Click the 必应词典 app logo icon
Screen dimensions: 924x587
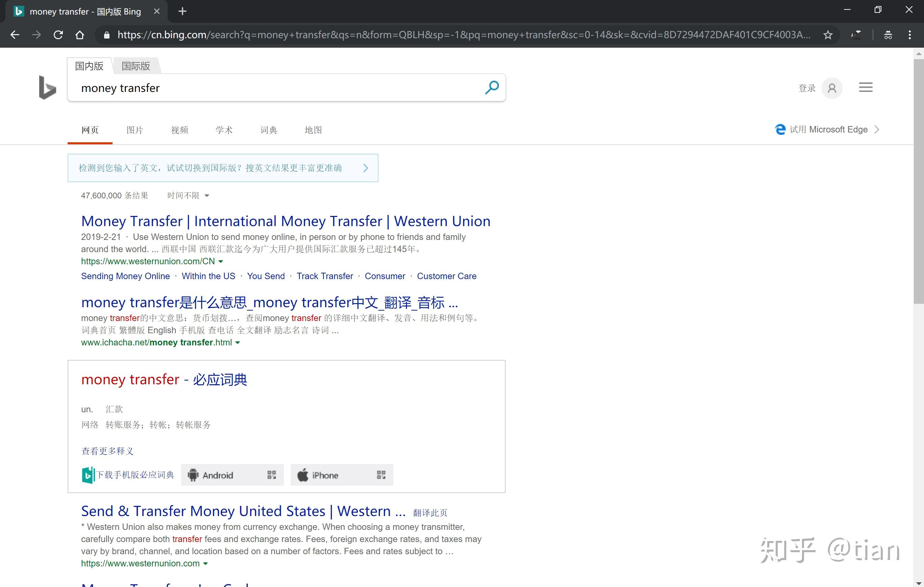(88, 475)
